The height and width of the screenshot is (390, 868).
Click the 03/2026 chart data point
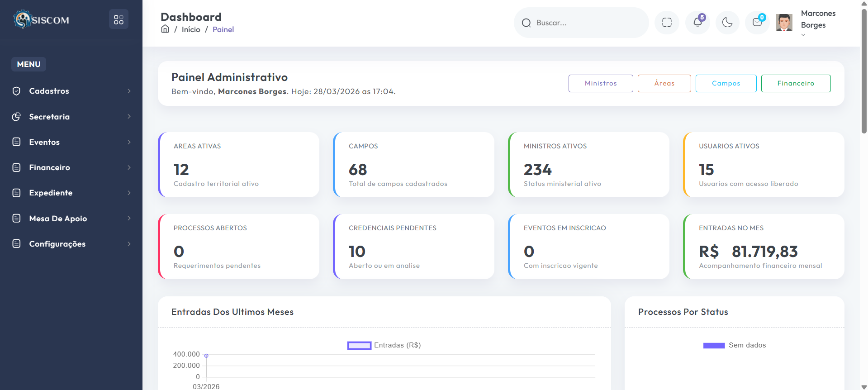tap(206, 356)
